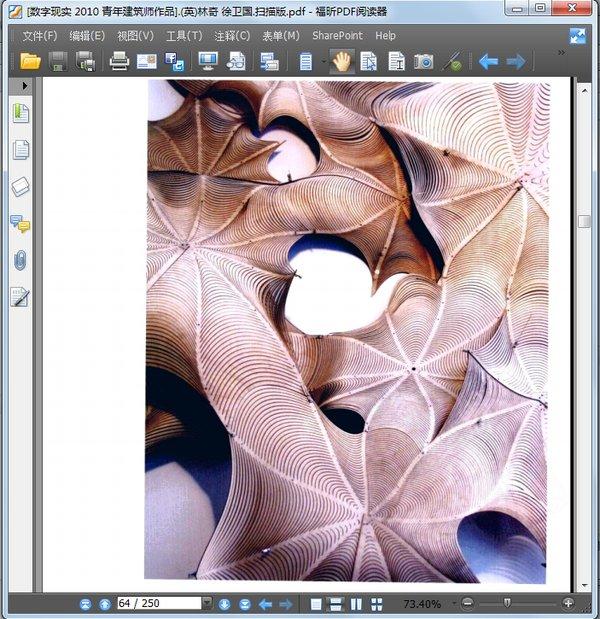
Task: Open the zoom percentage dropdown arrow
Action: click(x=454, y=604)
